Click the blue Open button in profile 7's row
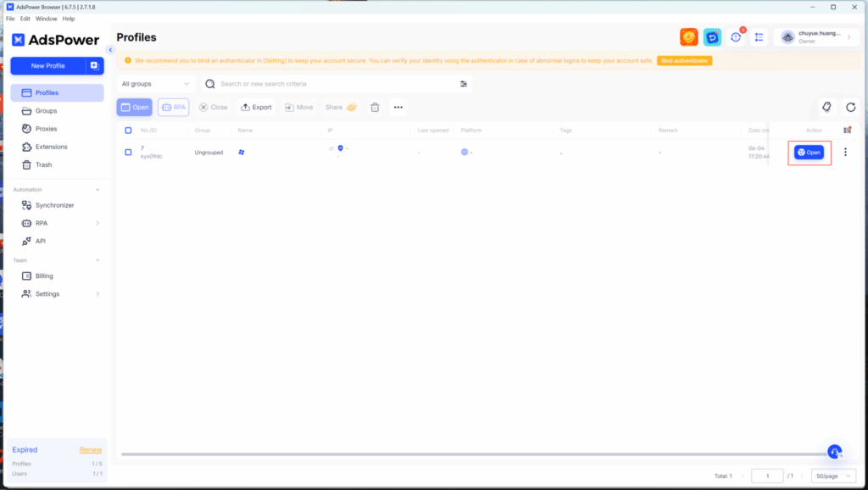Viewport: 868px width, 490px height. point(809,153)
